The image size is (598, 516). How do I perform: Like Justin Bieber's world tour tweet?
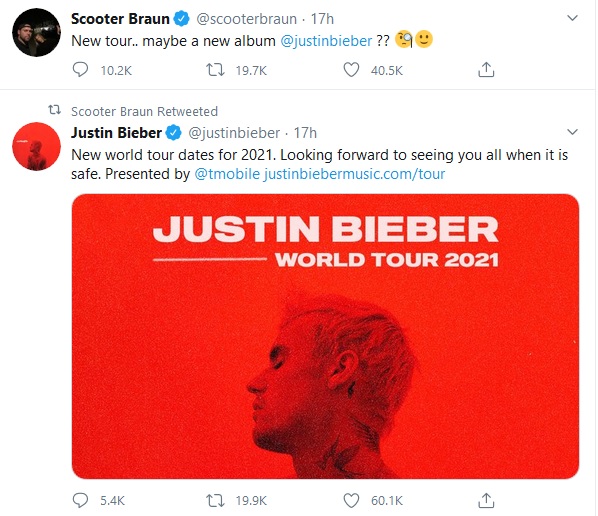[351, 500]
